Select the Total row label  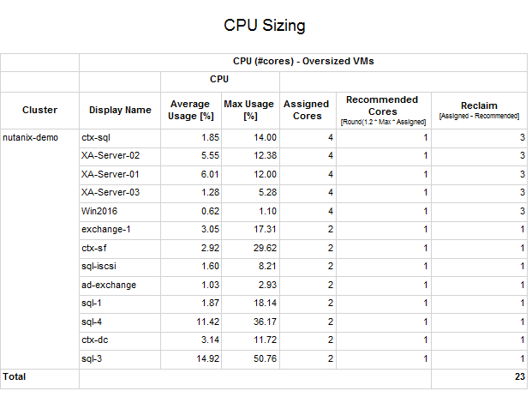pyautogui.click(x=14, y=376)
